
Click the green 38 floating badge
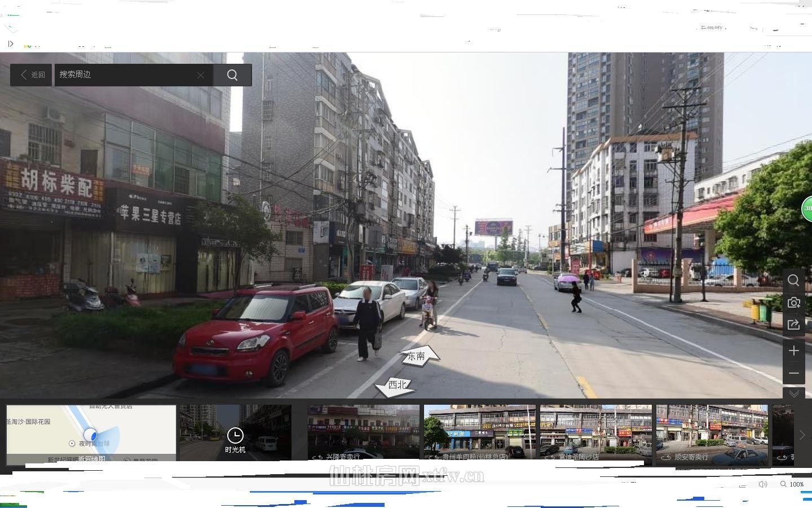pos(807,208)
